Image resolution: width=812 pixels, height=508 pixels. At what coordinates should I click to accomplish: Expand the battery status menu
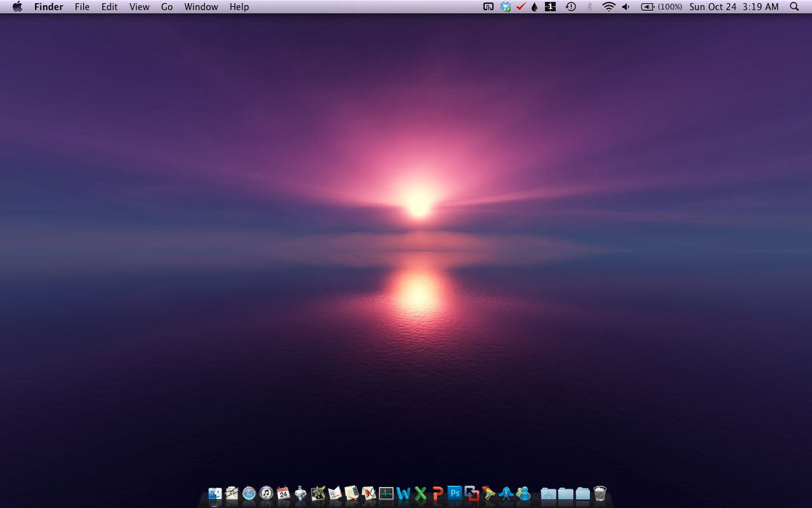tap(661, 7)
